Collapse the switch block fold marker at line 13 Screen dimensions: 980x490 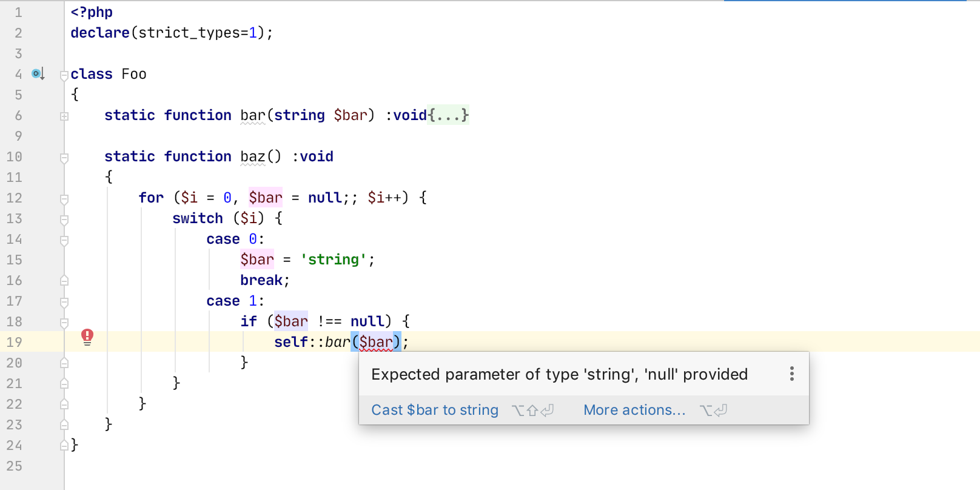click(x=64, y=220)
